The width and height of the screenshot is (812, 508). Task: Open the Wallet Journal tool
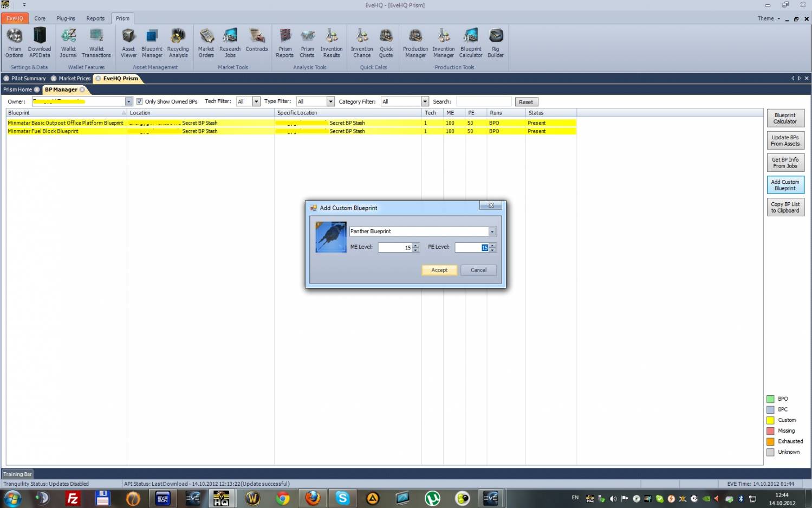tap(68, 43)
